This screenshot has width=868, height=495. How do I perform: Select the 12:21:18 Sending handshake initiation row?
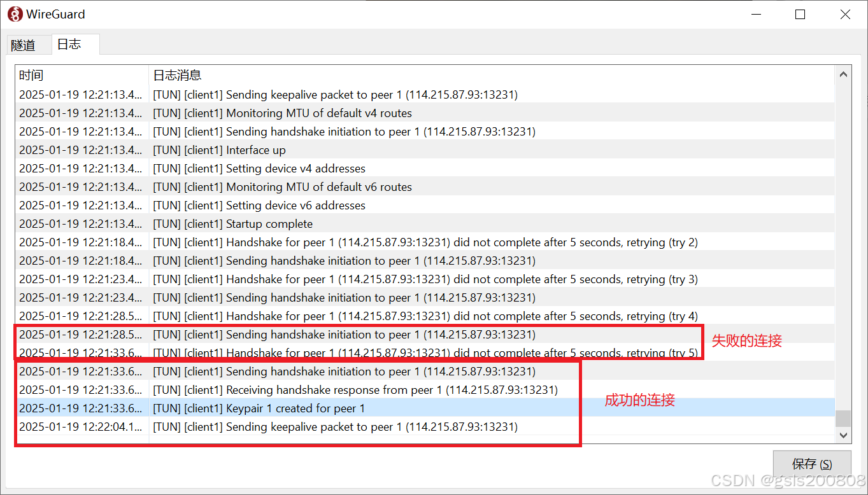[x=425, y=261]
